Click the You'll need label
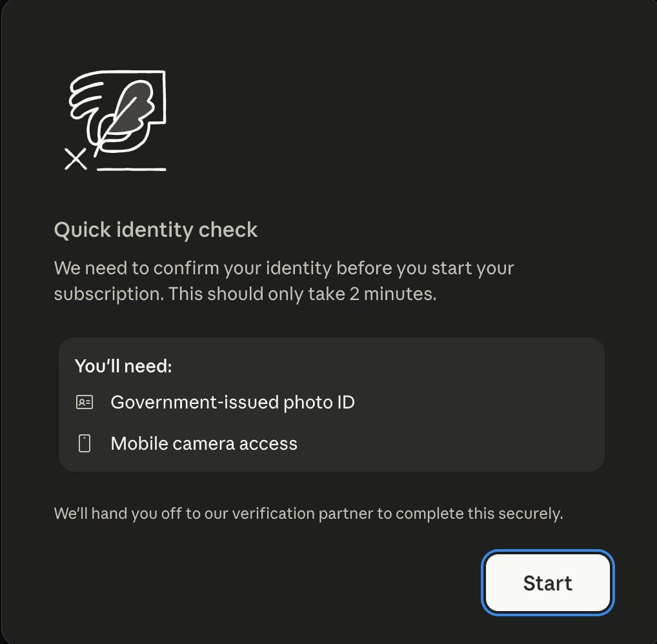This screenshot has height=644, width=657. click(x=123, y=366)
